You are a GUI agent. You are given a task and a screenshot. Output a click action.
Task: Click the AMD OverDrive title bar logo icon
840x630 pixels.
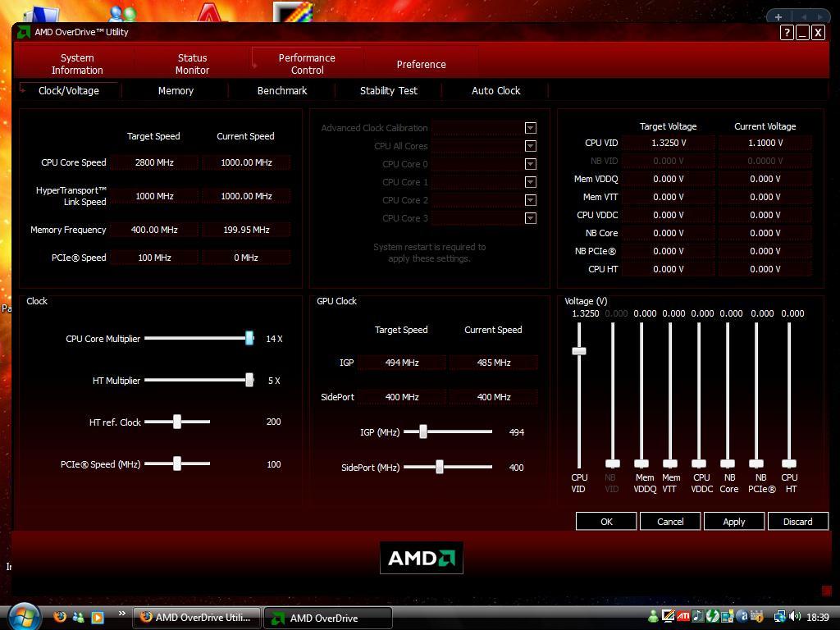(24, 32)
